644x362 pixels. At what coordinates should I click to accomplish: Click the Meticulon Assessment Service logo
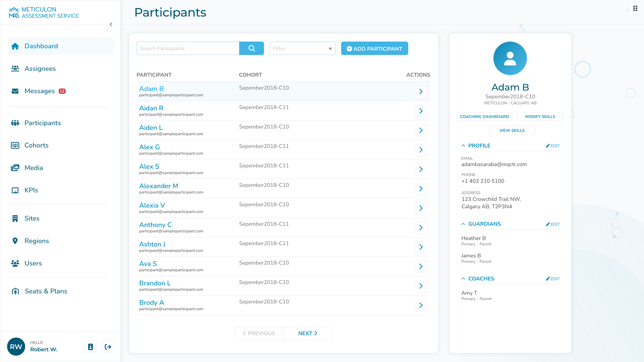44,13
